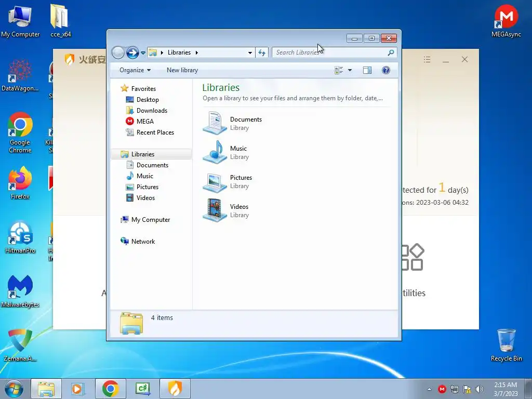Create a New library
The height and width of the screenshot is (399, 532).
(x=182, y=70)
